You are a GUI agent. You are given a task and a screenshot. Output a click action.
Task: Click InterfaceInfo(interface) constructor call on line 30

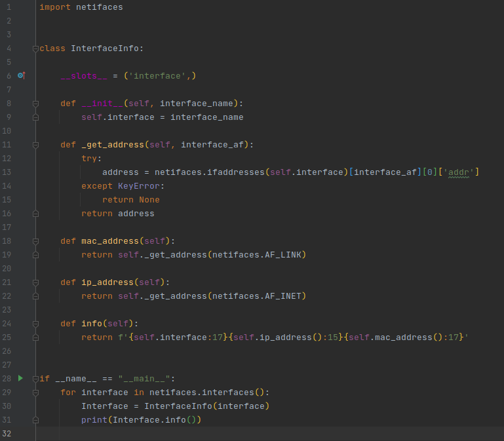pyautogui.click(x=206, y=406)
